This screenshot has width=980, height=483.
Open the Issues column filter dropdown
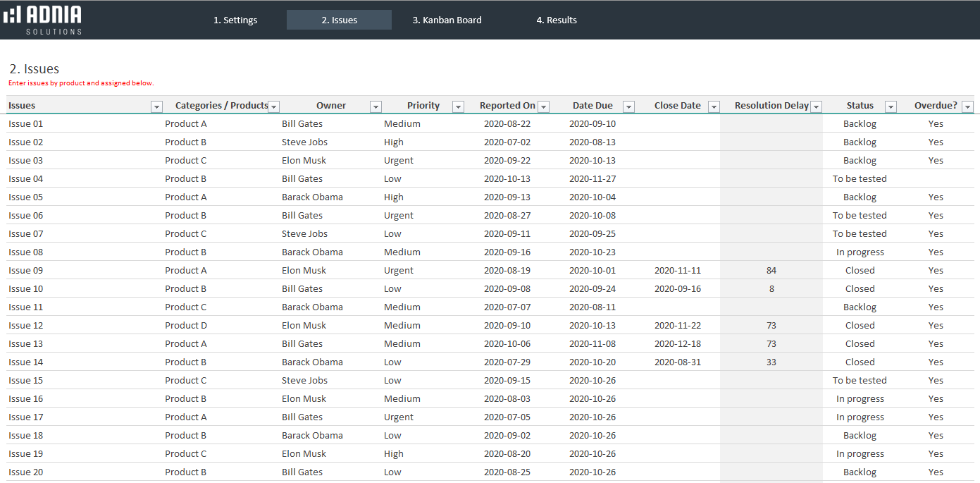pyautogui.click(x=156, y=106)
